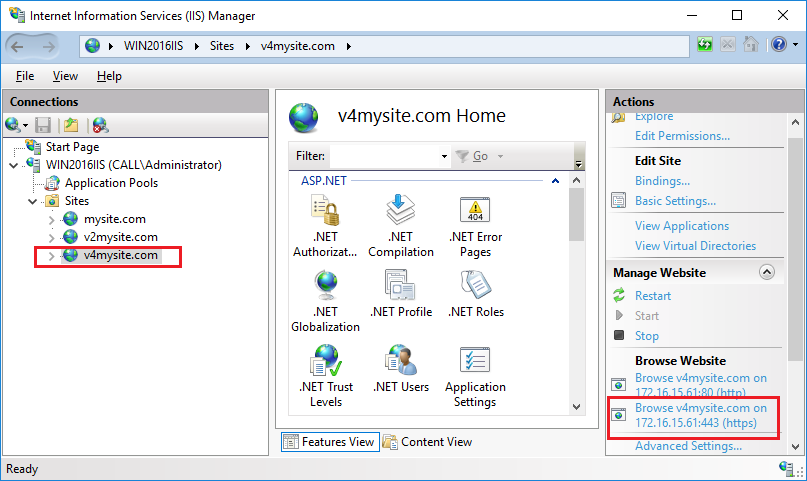Collapse the Sites tree node
This screenshot has width=807, height=481.
point(32,201)
